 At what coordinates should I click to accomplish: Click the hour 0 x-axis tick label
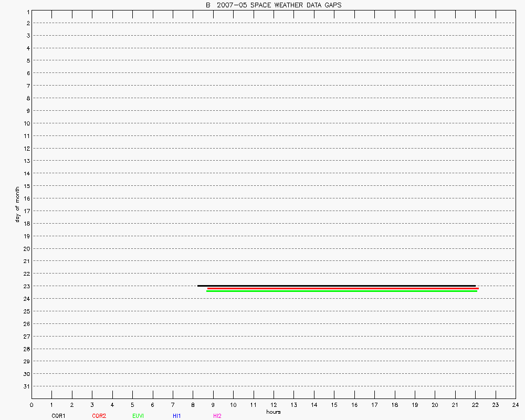(31, 405)
